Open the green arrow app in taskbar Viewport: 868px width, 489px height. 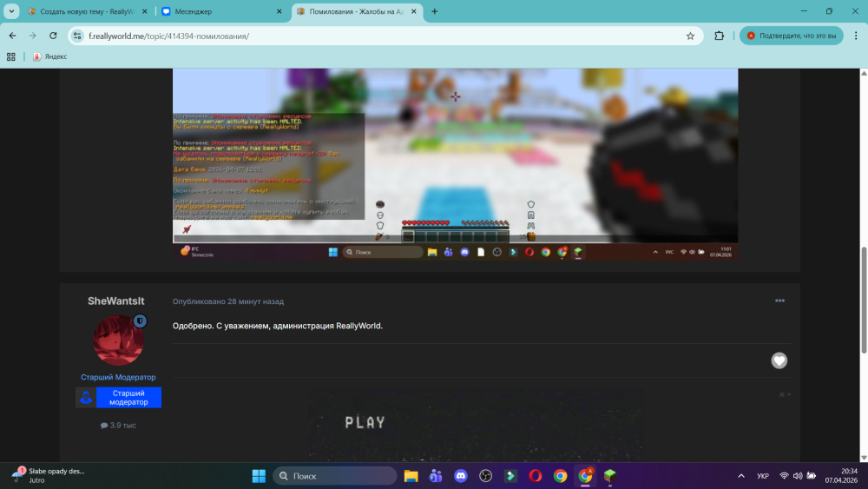510,476
